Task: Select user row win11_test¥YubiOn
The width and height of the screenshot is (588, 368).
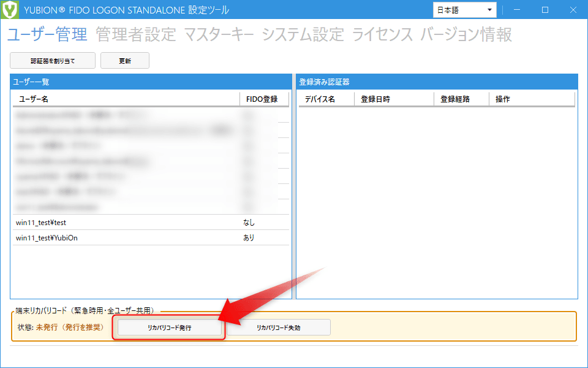Action: pyautogui.click(x=151, y=238)
